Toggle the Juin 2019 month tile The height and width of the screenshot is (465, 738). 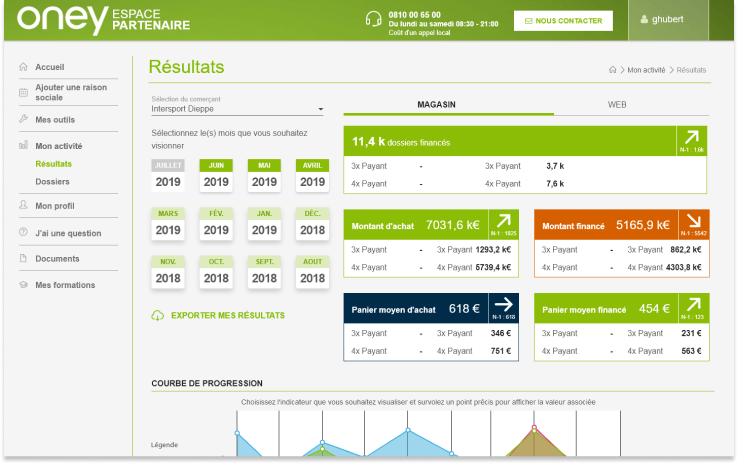tap(216, 175)
